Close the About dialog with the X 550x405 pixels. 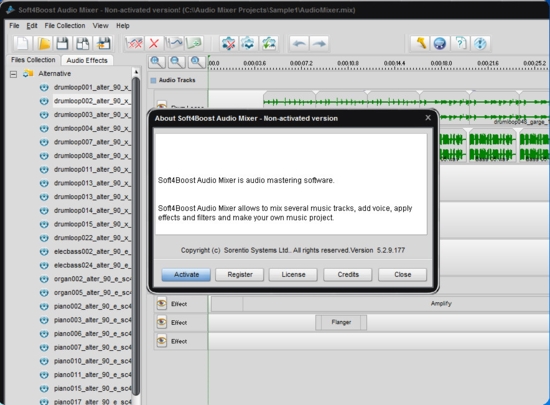coord(428,118)
